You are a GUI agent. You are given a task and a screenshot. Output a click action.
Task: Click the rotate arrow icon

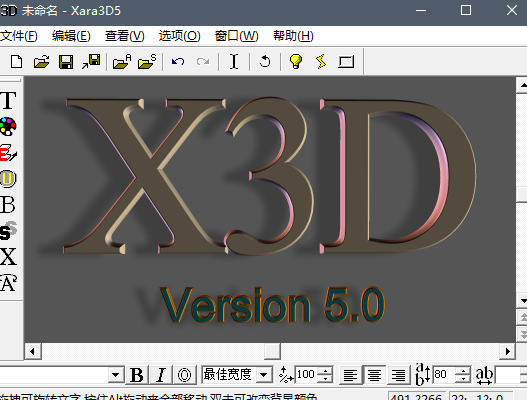pyautogui.click(x=265, y=62)
